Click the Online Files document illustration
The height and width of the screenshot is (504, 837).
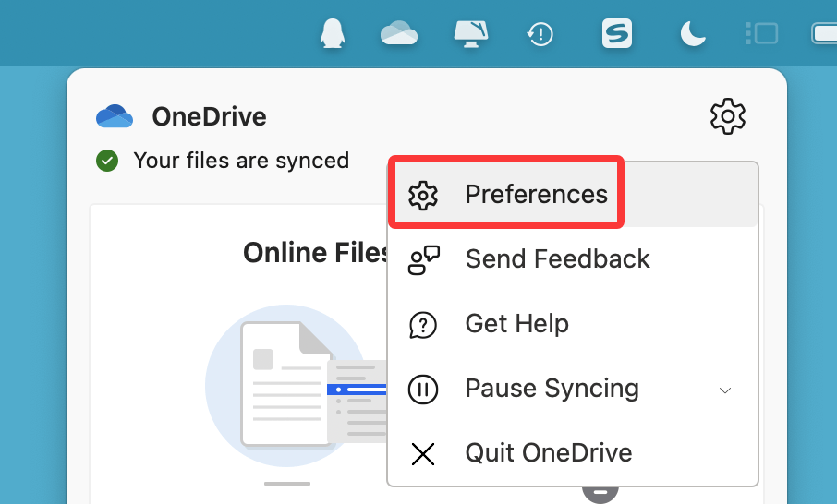297,385
